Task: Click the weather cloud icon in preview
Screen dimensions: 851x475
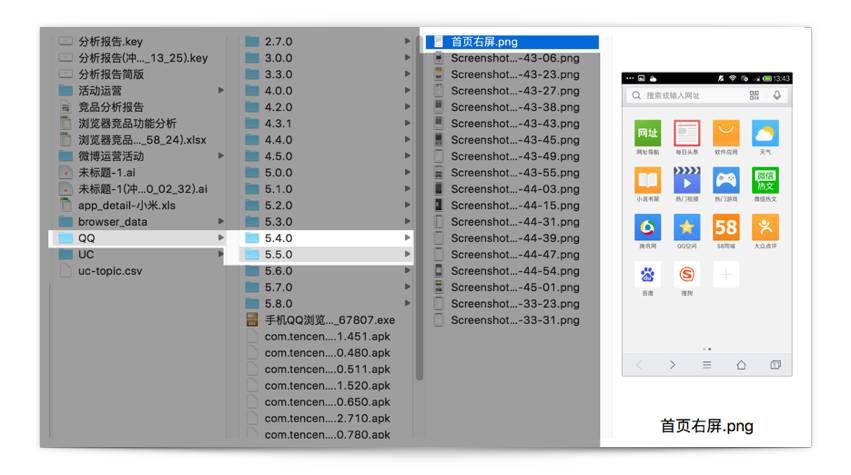Action: coord(765,133)
